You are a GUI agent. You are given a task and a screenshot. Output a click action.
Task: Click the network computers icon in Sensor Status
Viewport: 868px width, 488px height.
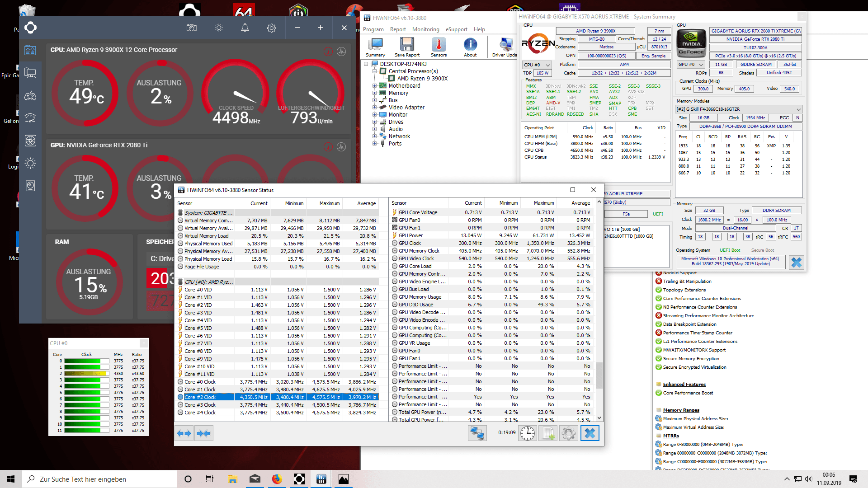[x=477, y=433]
